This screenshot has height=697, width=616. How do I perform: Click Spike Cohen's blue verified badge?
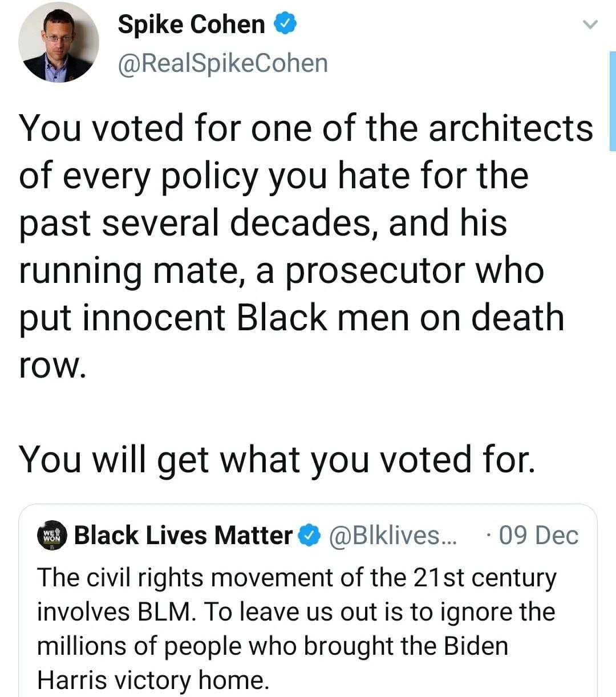point(286,25)
